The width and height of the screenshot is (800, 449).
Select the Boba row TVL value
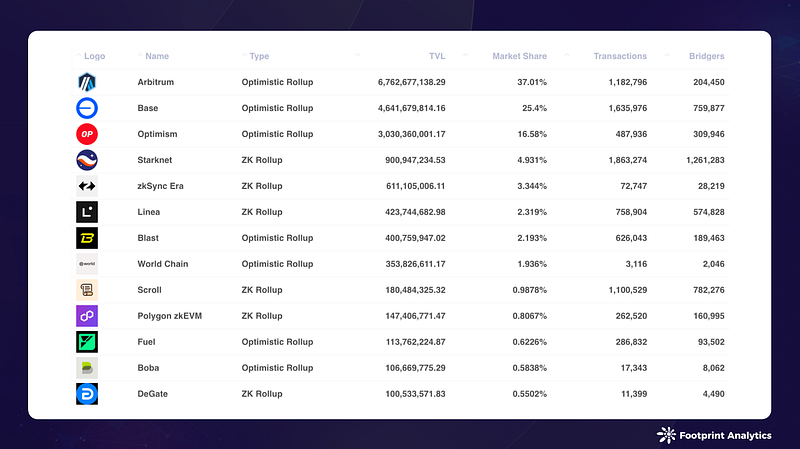pyautogui.click(x=412, y=368)
